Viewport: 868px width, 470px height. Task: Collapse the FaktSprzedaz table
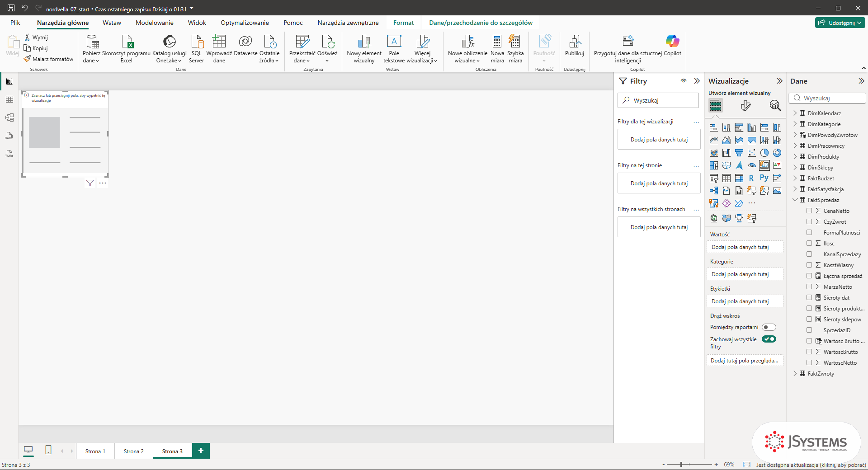click(795, 200)
